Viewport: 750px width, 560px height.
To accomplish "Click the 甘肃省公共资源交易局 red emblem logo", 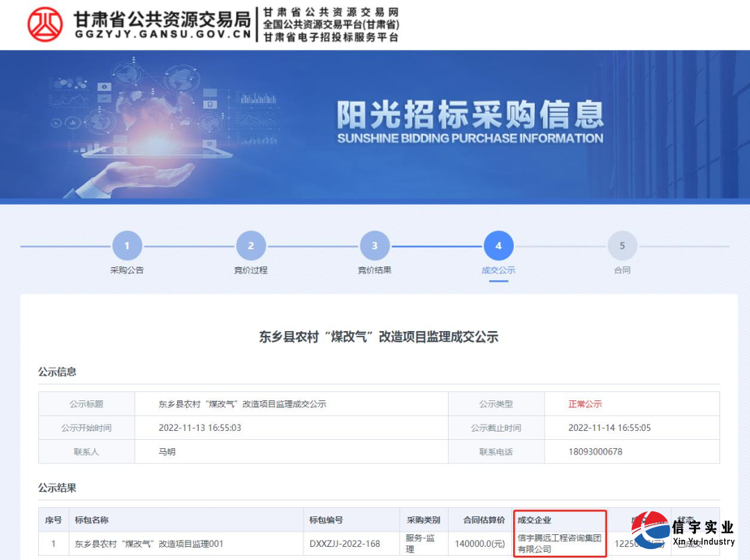I will pos(43,24).
